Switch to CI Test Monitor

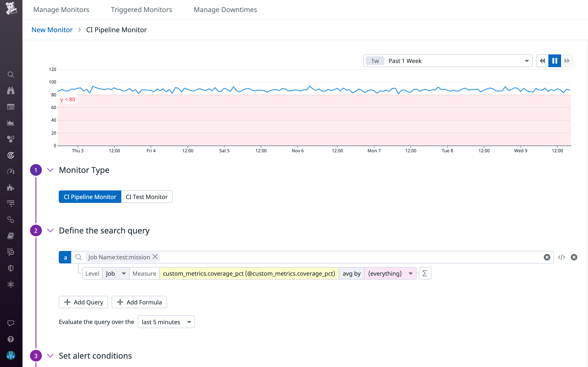[147, 197]
